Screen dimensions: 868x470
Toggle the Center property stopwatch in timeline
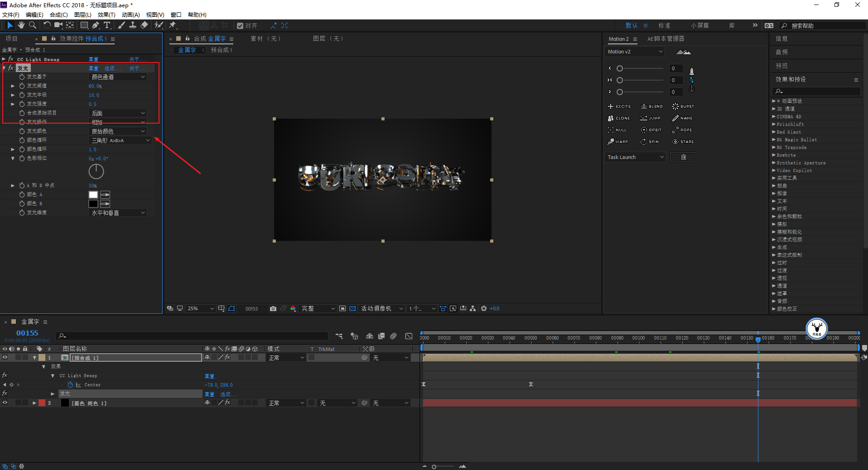coord(70,385)
